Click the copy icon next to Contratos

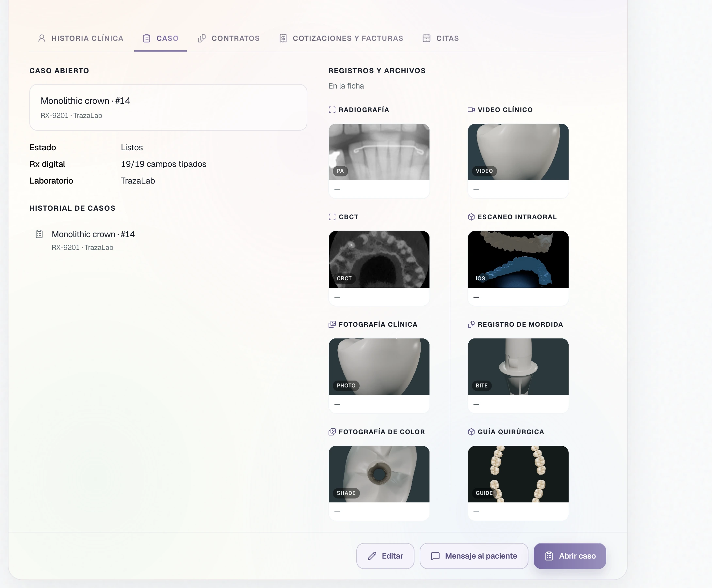pyautogui.click(x=202, y=38)
